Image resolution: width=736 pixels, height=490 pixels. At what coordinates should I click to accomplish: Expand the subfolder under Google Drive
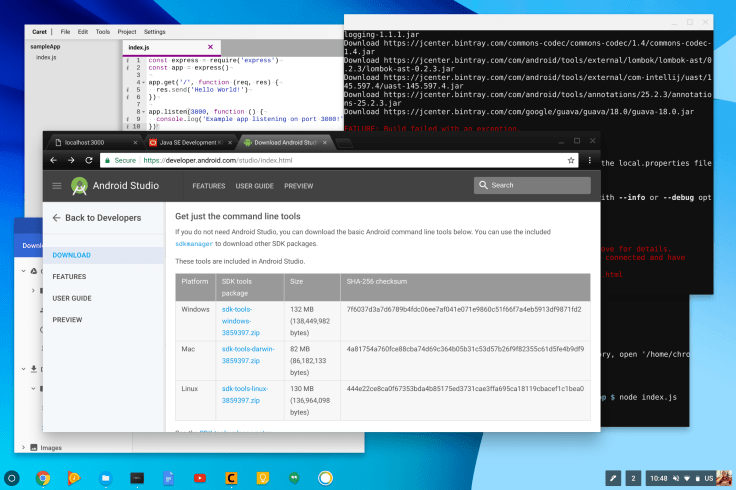[x=33, y=291]
